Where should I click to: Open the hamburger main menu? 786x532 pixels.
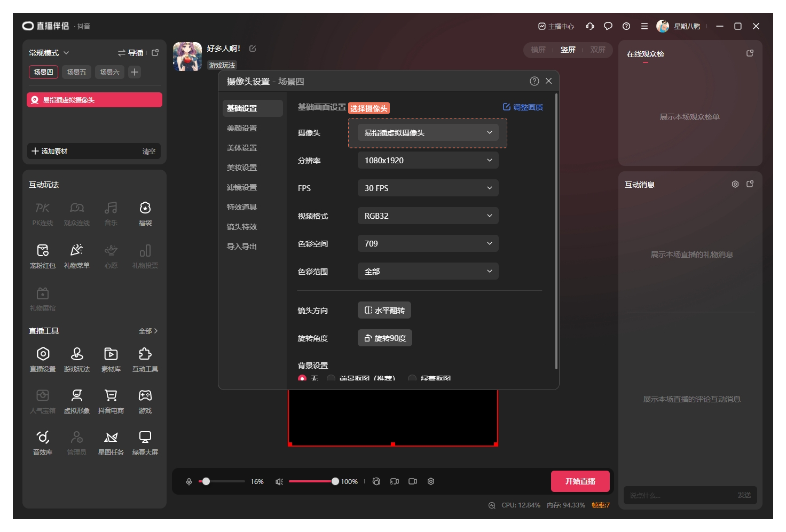click(x=644, y=26)
